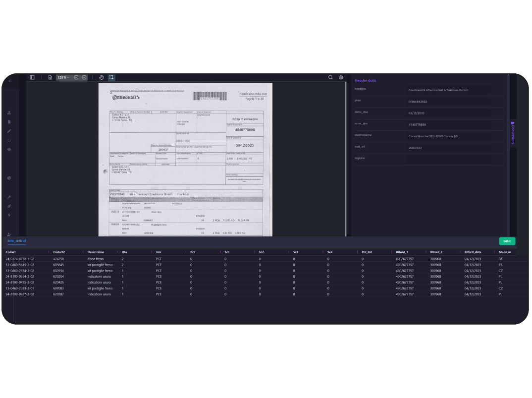Screen dimensions: 532x398
Task: Click Made_in cell ES
Action: coord(500,265)
